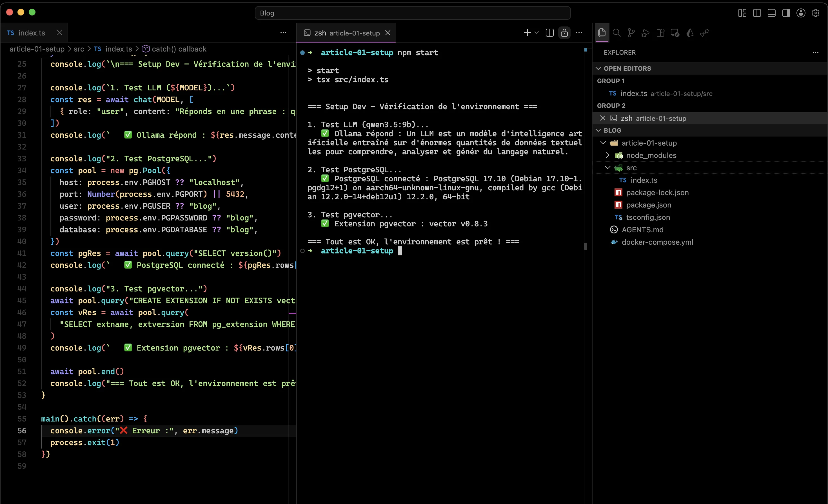The width and height of the screenshot is (828, 504).
Task: Close zsh entry in Open Editors list
Action: [x=602, y=118]
